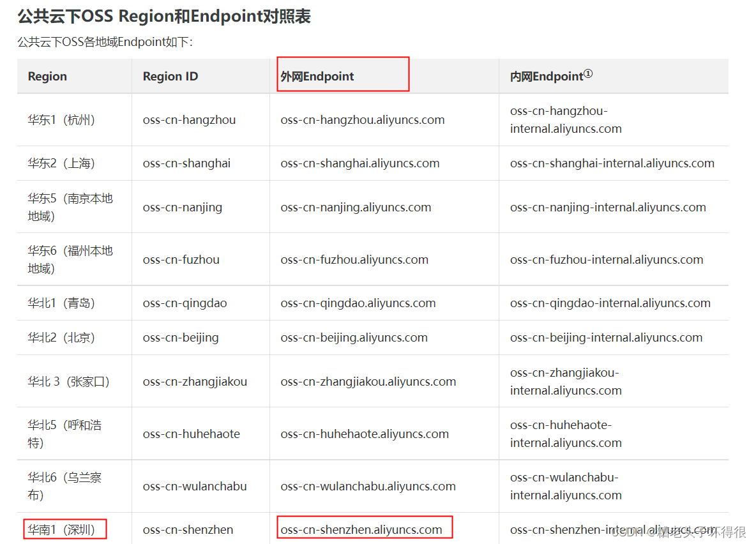Image resolution: width=756 pixels, height=544 pixels.
Task: Click oss-cn-shanghai.aliyuncs.com endpoint
Action: 359,163
